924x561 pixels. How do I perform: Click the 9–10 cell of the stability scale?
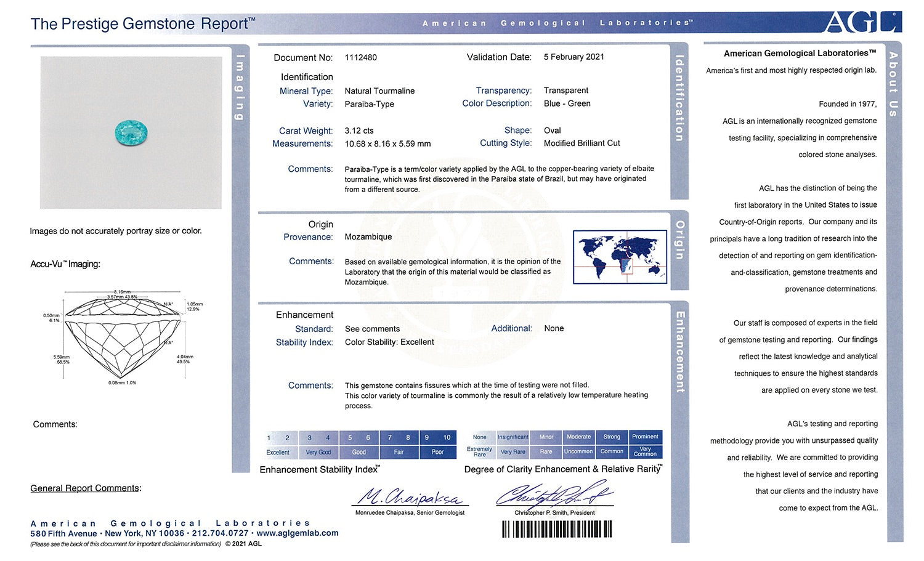437,437
